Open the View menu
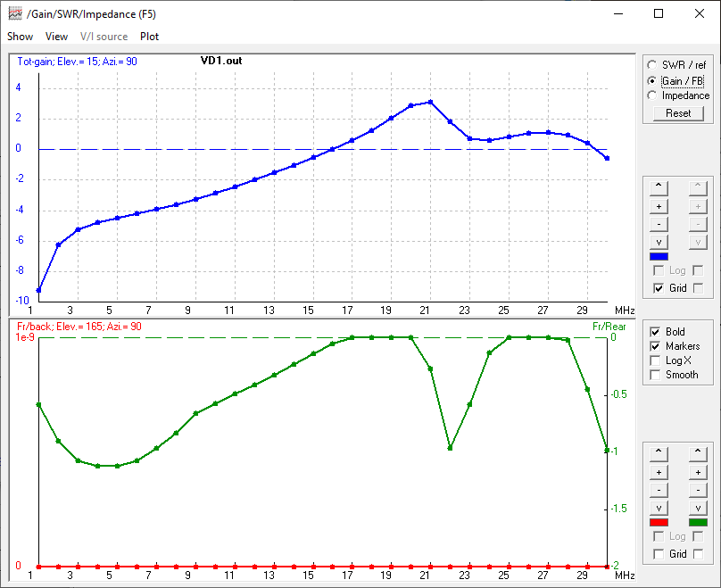This screenshot has width=721, height=588. pos(56,37)
